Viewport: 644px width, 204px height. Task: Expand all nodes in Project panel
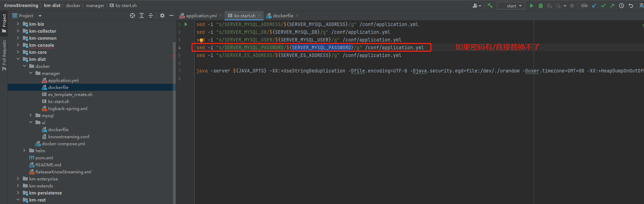click(x=142, y=15)
